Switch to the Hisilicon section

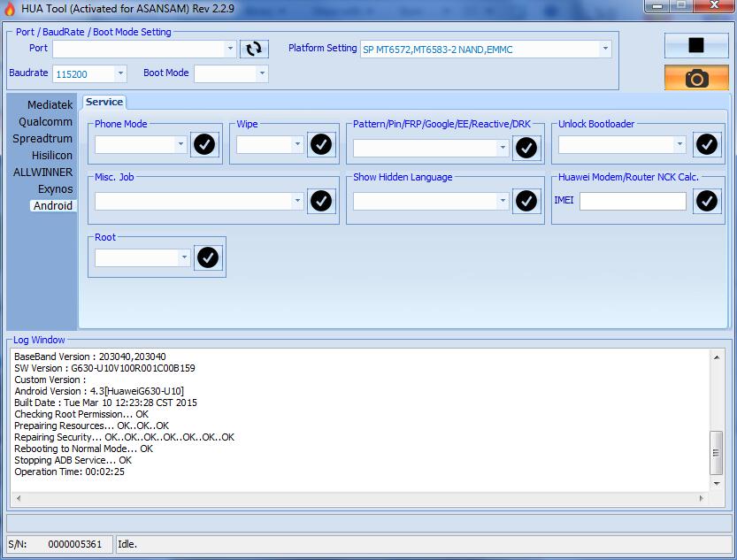pyautogui.click(x=51, y=156)
